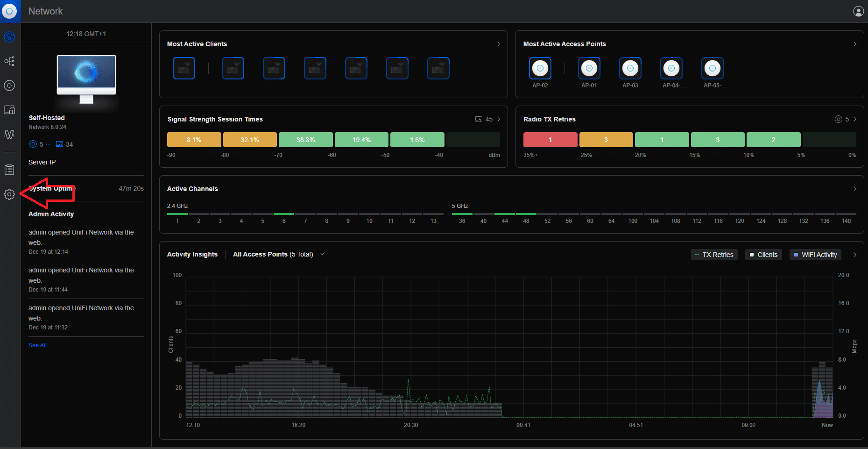Image resolution: width=868 pixels, height=449 pixels.
Task: Open the Topology view icon in sidebar
Action: 9,61
